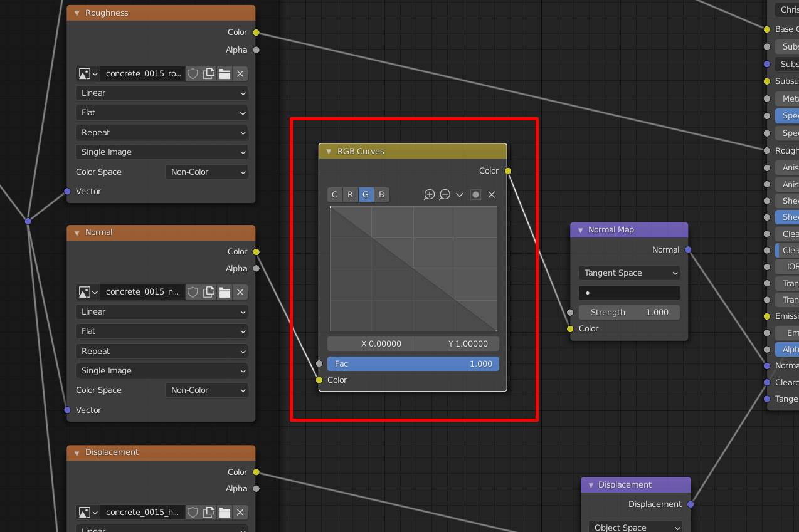Open the Flat projection dropdown in Roughness node

[x=162, y=113]
